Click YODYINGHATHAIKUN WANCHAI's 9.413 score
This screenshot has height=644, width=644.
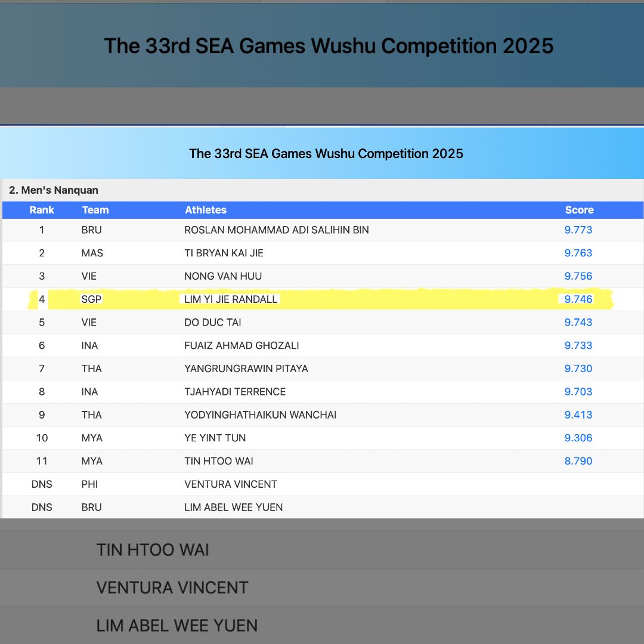(x=578, y=414)
